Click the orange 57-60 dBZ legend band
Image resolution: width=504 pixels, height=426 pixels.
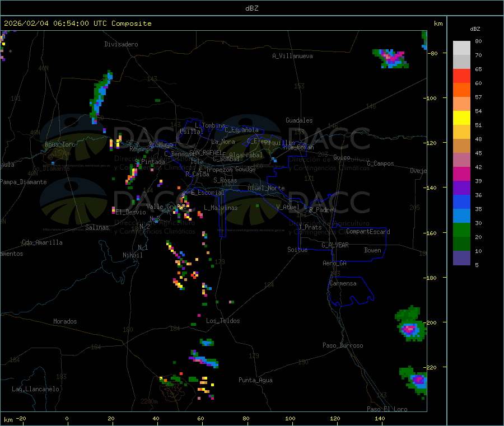pos(461,90)
